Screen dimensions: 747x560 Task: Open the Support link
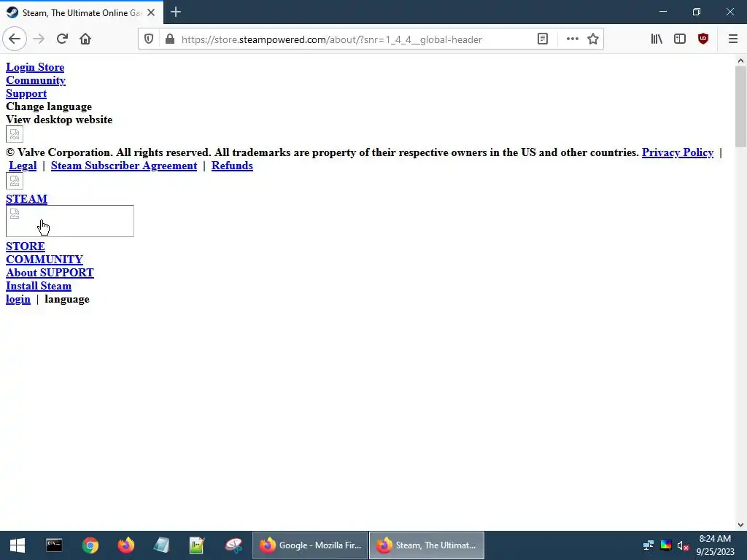pos(26,93)
